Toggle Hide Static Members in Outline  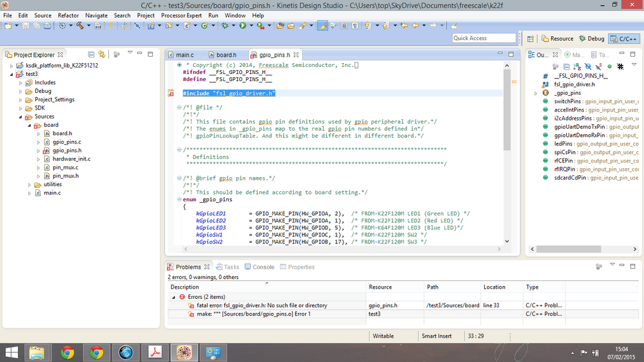[x=599, y=66]
